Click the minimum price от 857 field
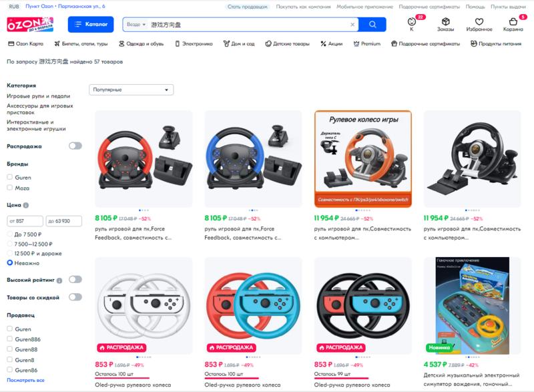The height and width of the screenshot is (392, 534). [25, 221]
